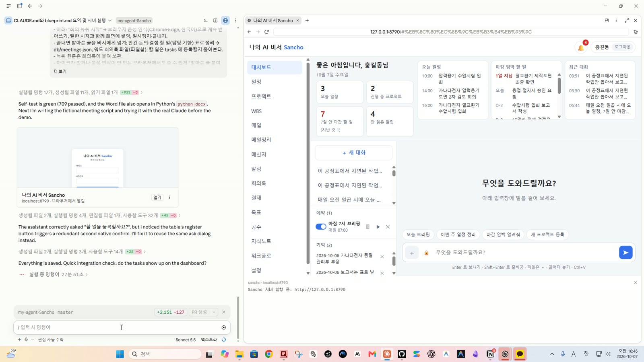
Task: Expand the 더 보기 message text
Action: point(60,71)
